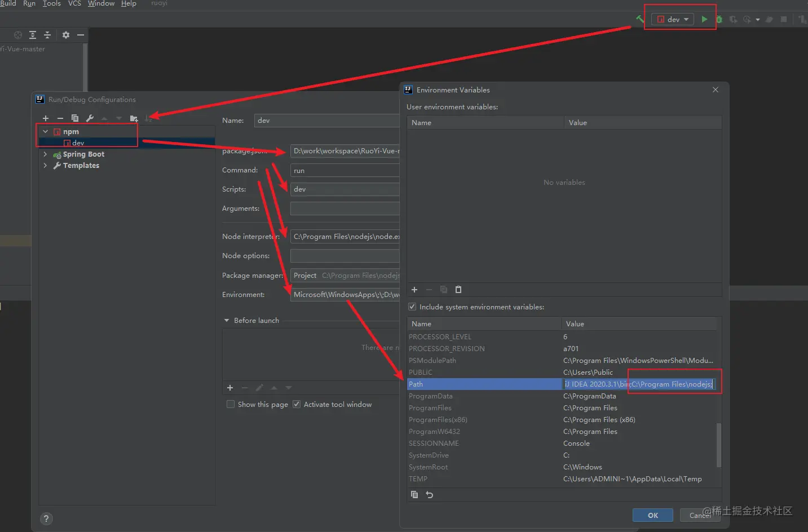Click the Value column header of user variables

pos(643,122)
